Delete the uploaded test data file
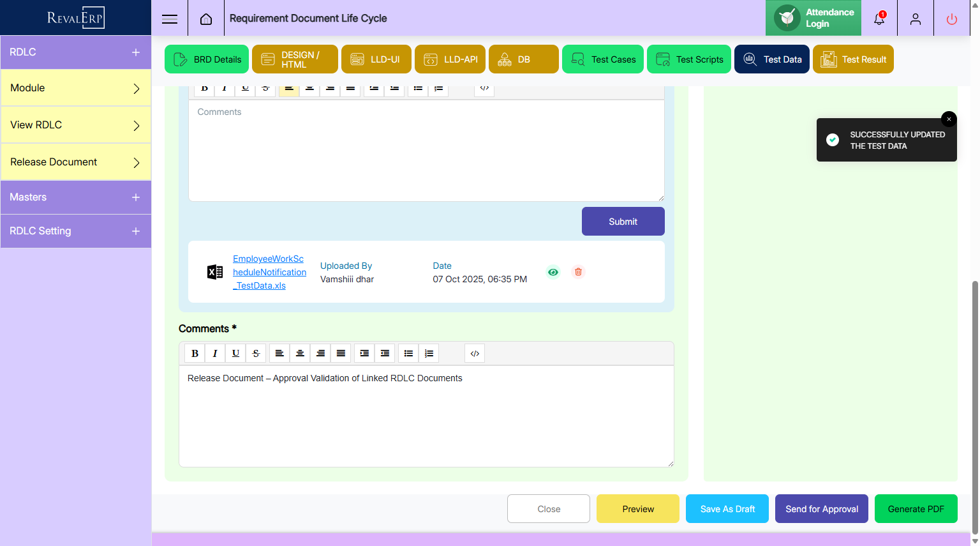 [x=578, y=272]
